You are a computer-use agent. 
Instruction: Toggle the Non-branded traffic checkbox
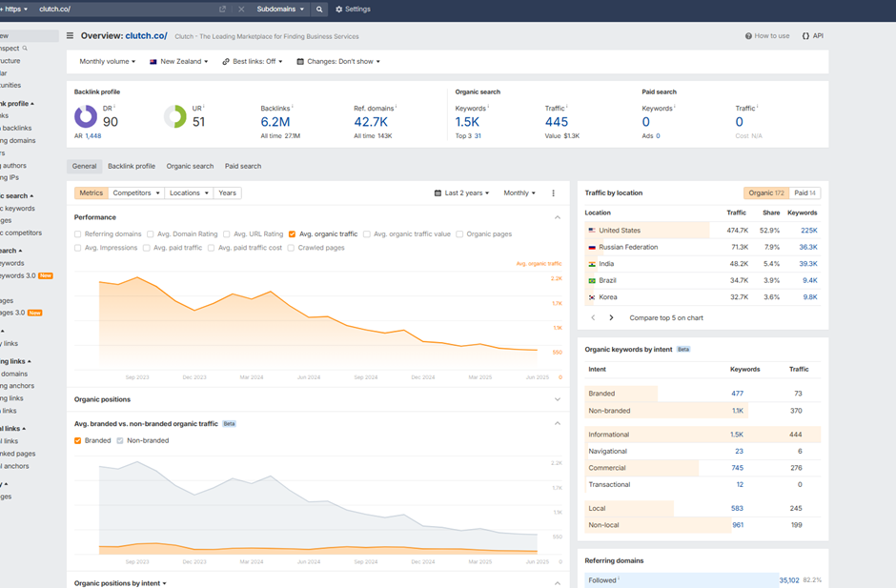120,440
